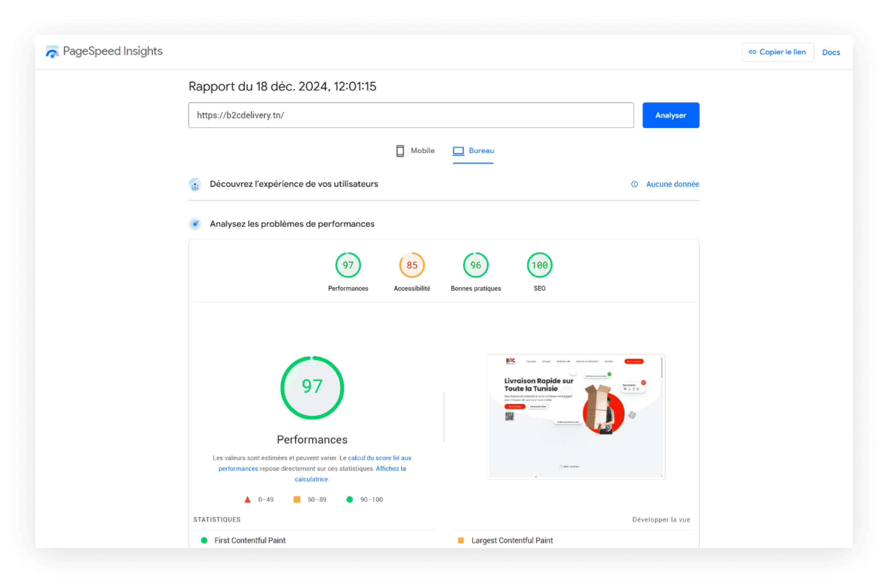Screen dimensions: 888x588
Task: Click the laptop Bureau icon
Action: [458, 151]
